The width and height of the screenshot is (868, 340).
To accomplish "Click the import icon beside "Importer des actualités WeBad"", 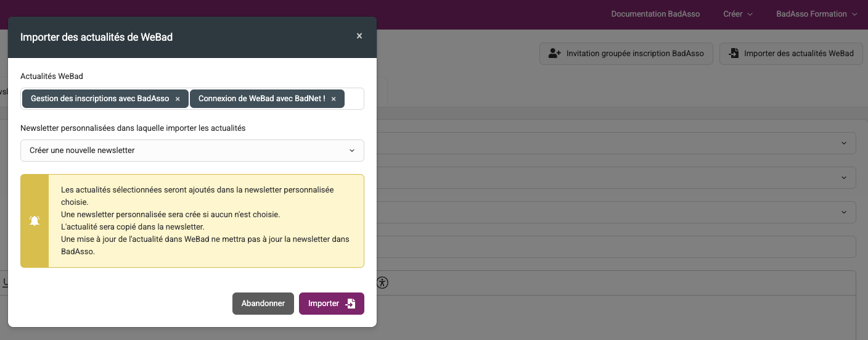I will [734, 54].
